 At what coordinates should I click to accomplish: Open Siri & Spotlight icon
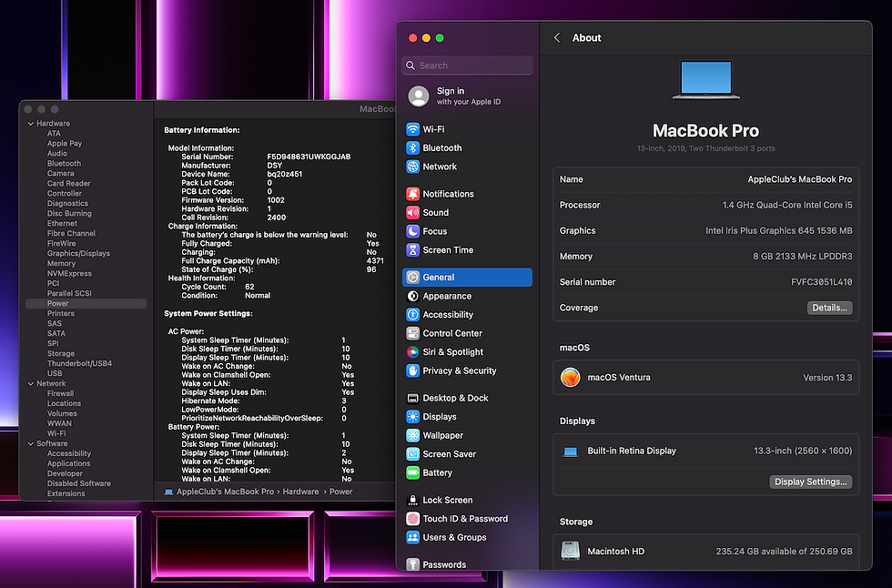coord(412,352)
